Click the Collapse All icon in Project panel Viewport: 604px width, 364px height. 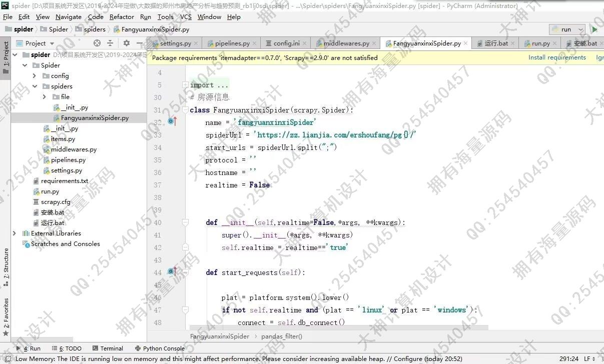[110, 43]
